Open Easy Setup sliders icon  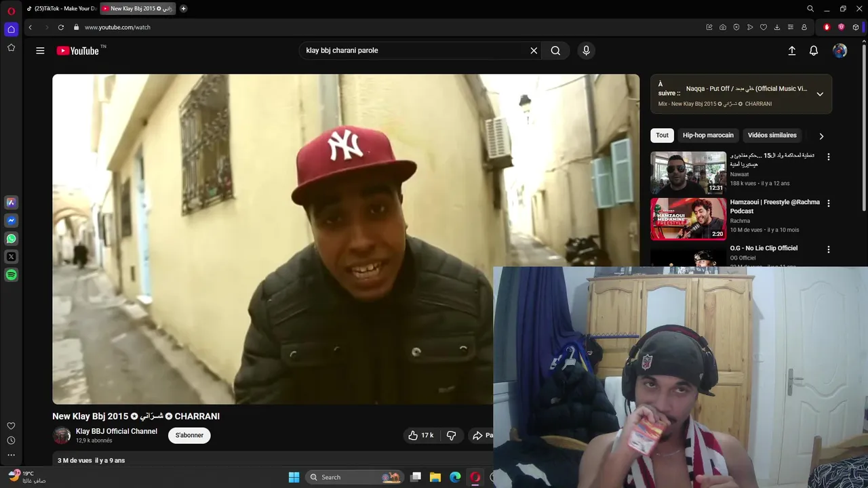point(791,27)
